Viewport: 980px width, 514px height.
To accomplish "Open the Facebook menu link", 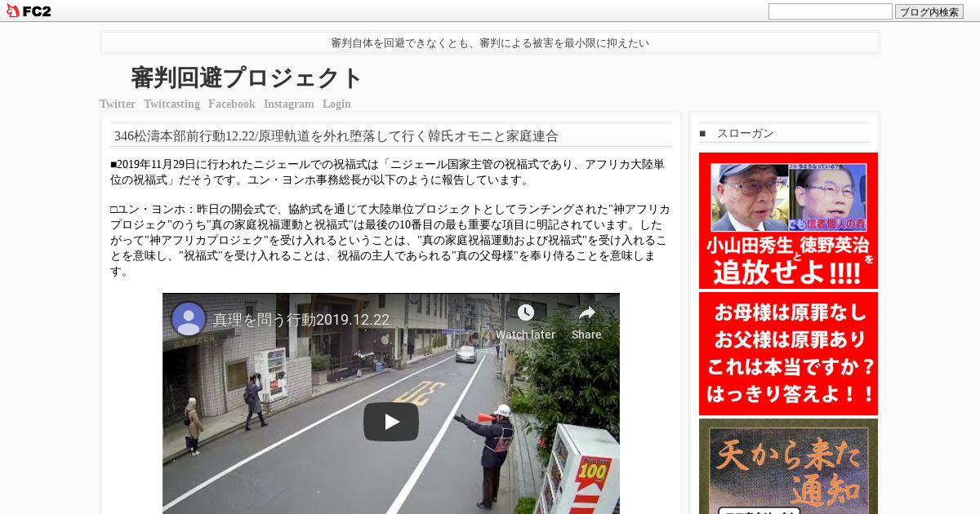I will point(232,104).
